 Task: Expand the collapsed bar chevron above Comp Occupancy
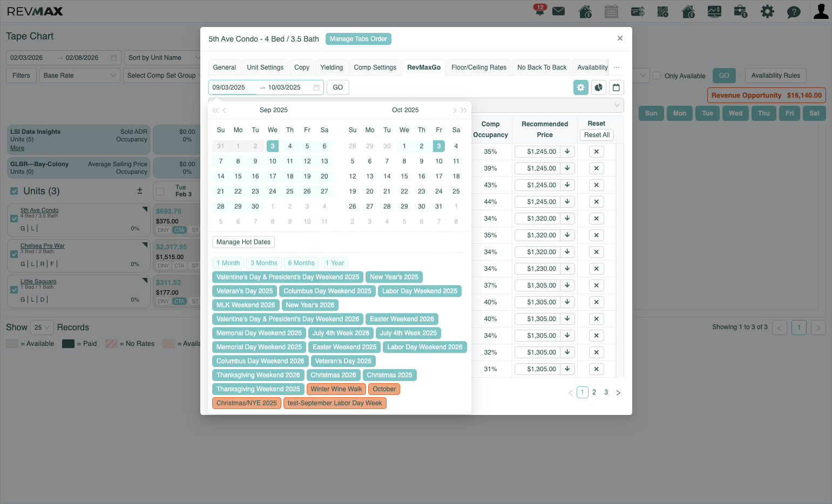pyautogui.click(x=617, y=105)
